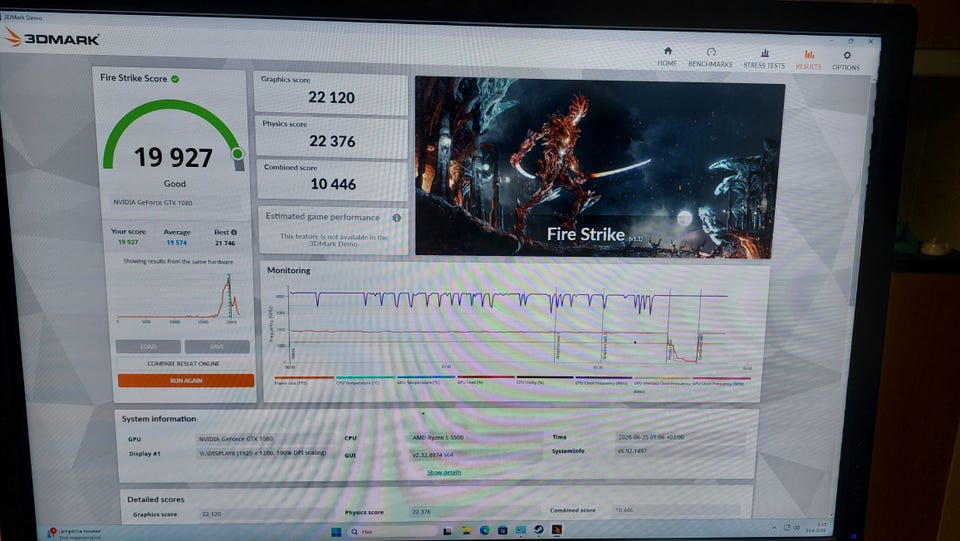This screenshot has width=960, height=541.
Task: Click the score distribution chart
Action: click(x=179, y=297)
